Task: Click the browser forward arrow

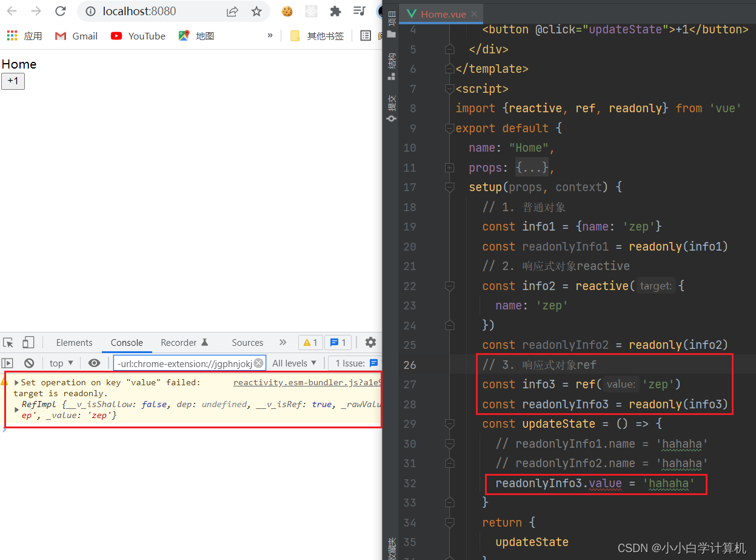Action: pyautogui.click(x=36, y=11)
